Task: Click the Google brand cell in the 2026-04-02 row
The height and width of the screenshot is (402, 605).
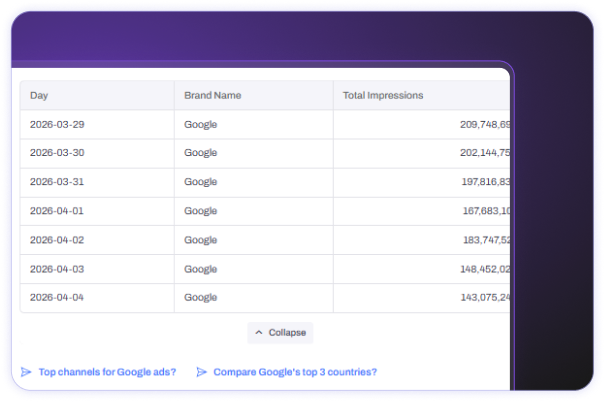Action: coord(201,240)
